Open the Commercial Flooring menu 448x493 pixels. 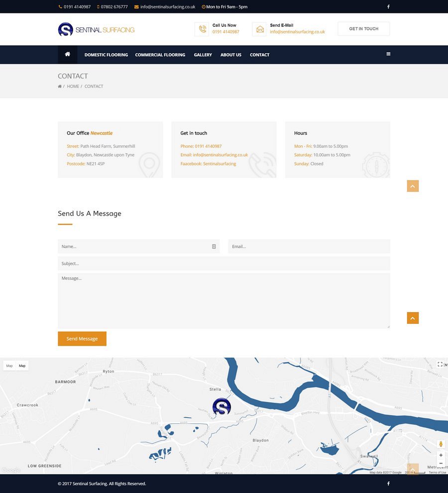160,55
